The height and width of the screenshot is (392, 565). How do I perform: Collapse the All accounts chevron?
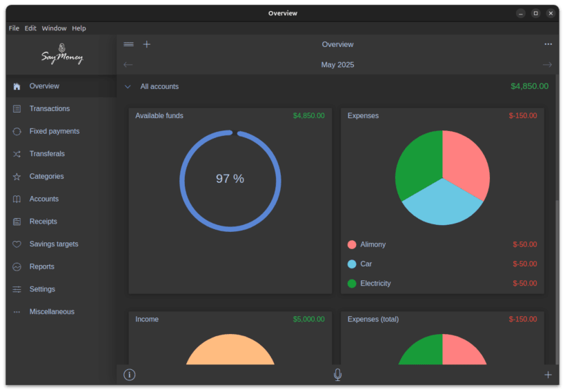(128, 86)
